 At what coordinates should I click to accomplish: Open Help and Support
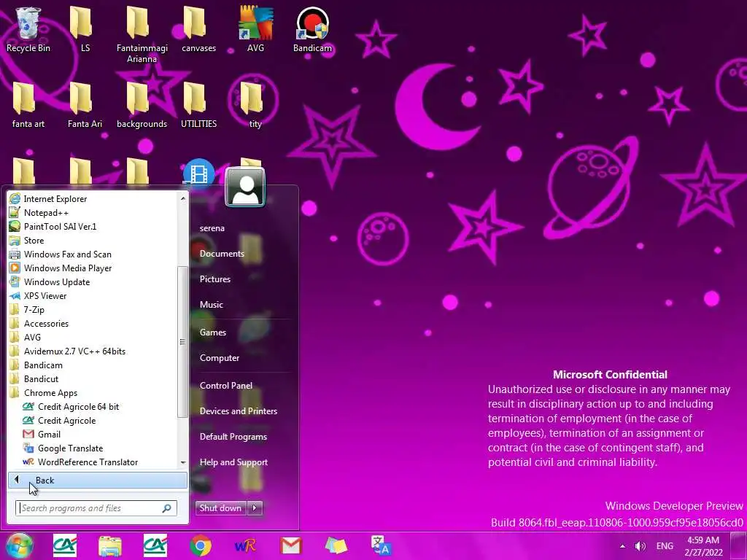pos(233,462)
